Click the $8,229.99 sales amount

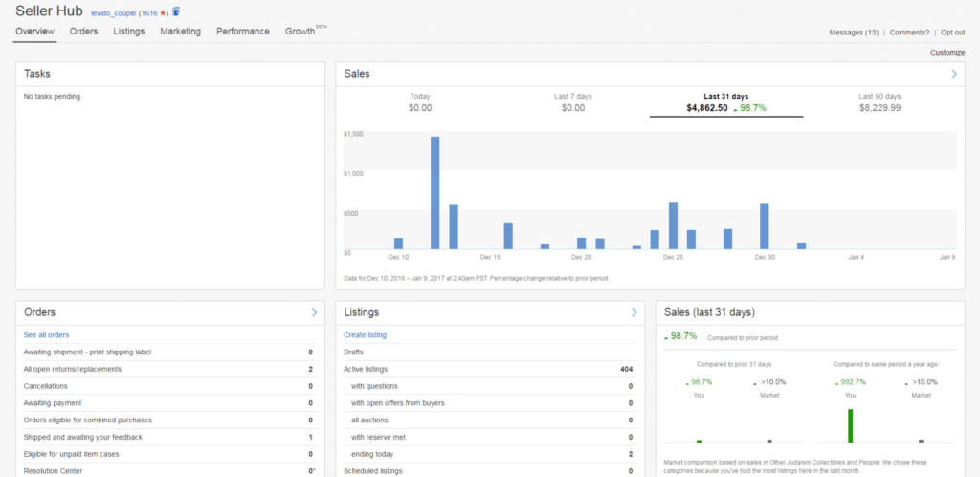tap(880, 108)
